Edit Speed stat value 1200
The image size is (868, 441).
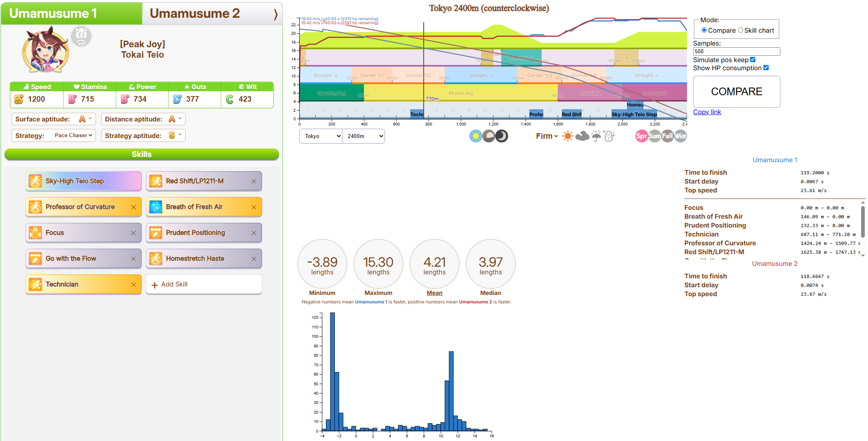(x=37, y=99)
